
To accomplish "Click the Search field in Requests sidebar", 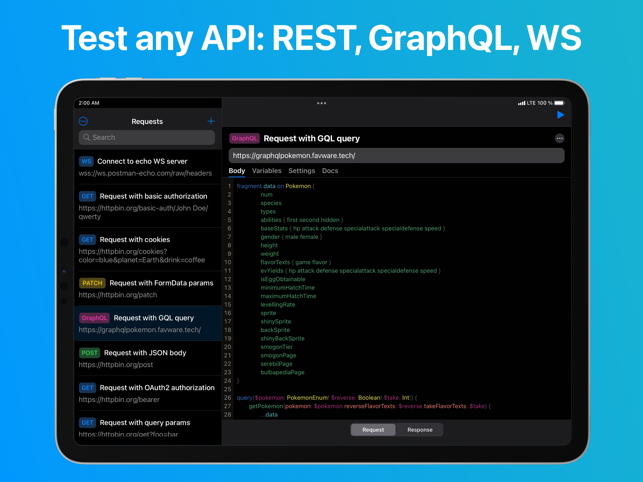I will tap(146, 137).
